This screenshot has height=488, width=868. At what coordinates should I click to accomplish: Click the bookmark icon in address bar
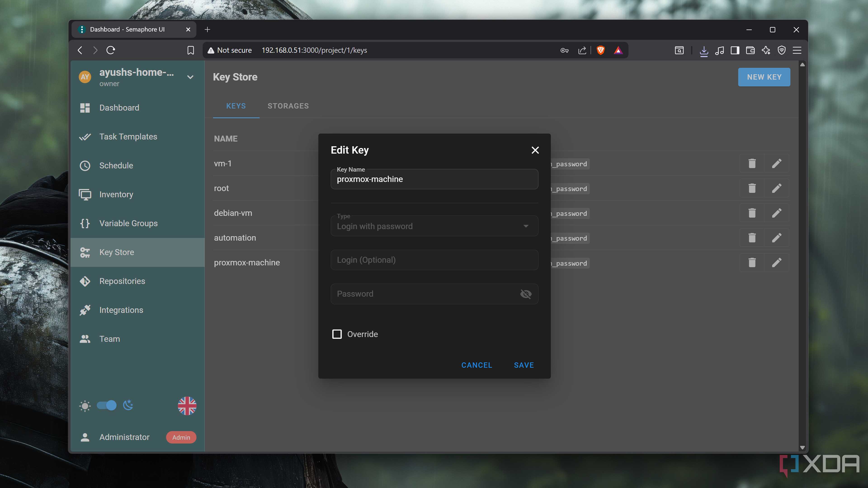pyautogui.click(x=190, y=51)
